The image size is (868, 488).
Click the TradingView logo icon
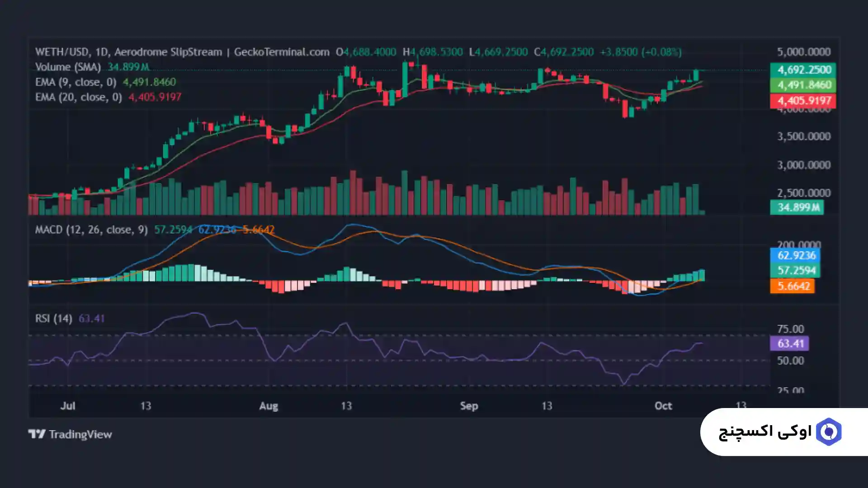click(x=37, y=434)
